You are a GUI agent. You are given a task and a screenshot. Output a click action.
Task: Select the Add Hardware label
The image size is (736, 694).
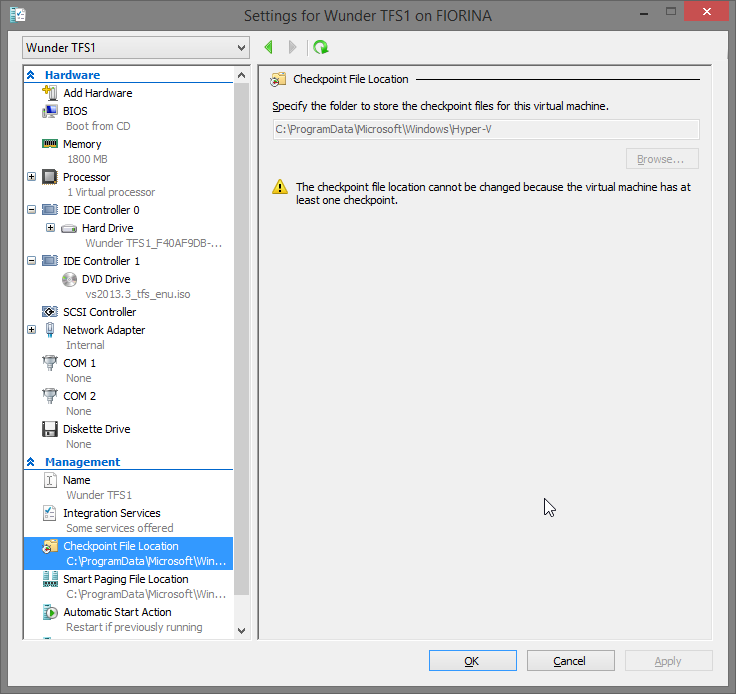pyautogui.click(x=98, y=93)
